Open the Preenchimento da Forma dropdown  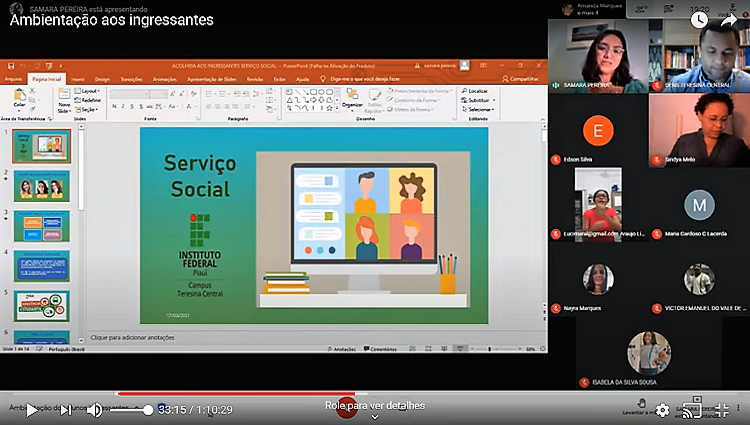[x=420, y=91]
